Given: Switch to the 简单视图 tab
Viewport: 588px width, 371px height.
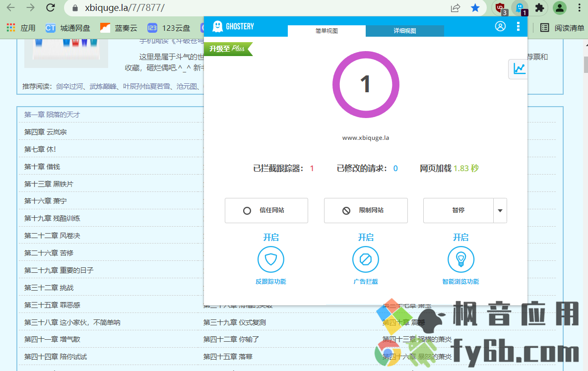Looking at the screenshot, I should click(327, 31).
